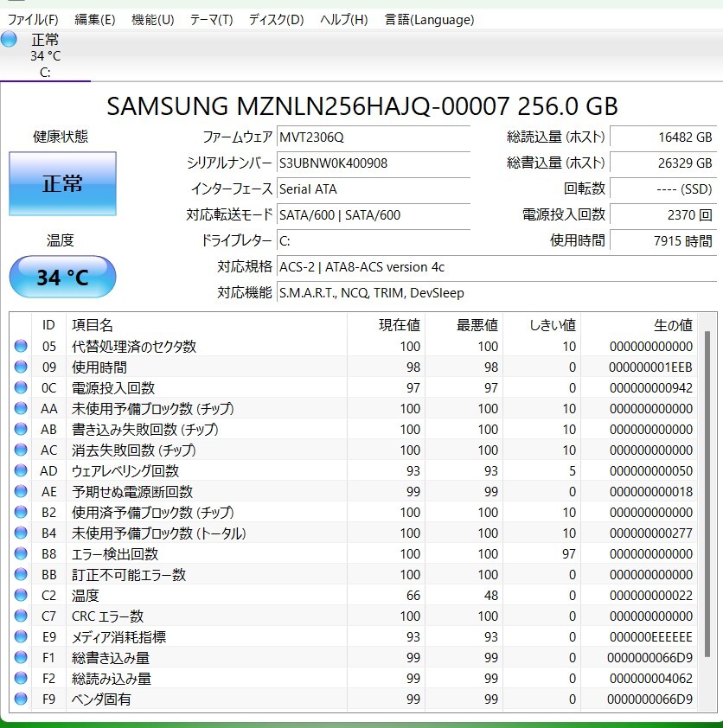Image resolution: width=723 pixels, height=728 pixels.
Task: Open the ディスク(D) menu
Action: (x=276, y=20)
